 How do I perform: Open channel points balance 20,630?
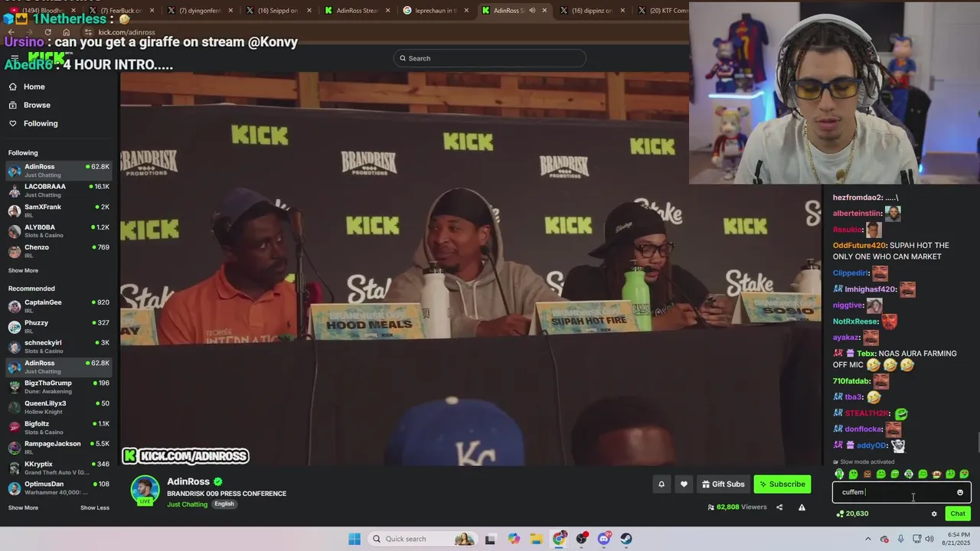pyautogui.click(x=852, y=514)
